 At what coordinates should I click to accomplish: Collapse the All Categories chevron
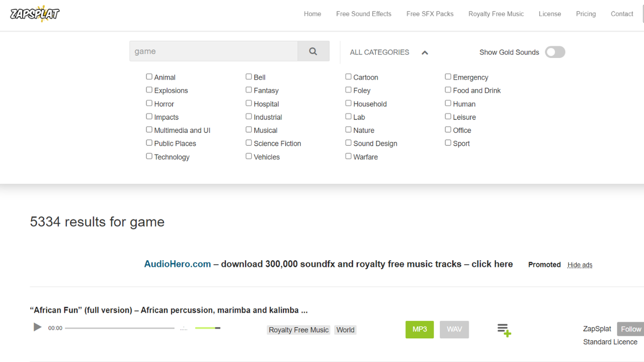pyautogui.click(x=425, y=52)
